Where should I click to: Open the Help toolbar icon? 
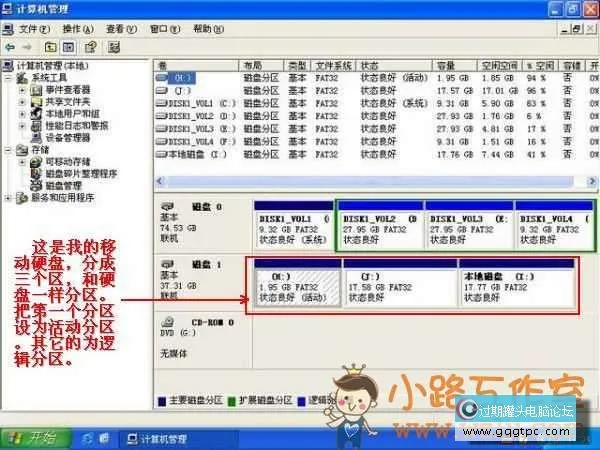(91, 47)
